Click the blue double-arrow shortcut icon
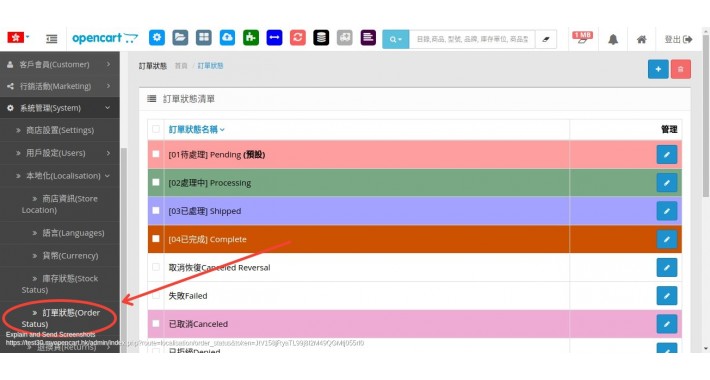Image resolution: width=710 pixels, height=380 pixels. (x=274, y=38)
